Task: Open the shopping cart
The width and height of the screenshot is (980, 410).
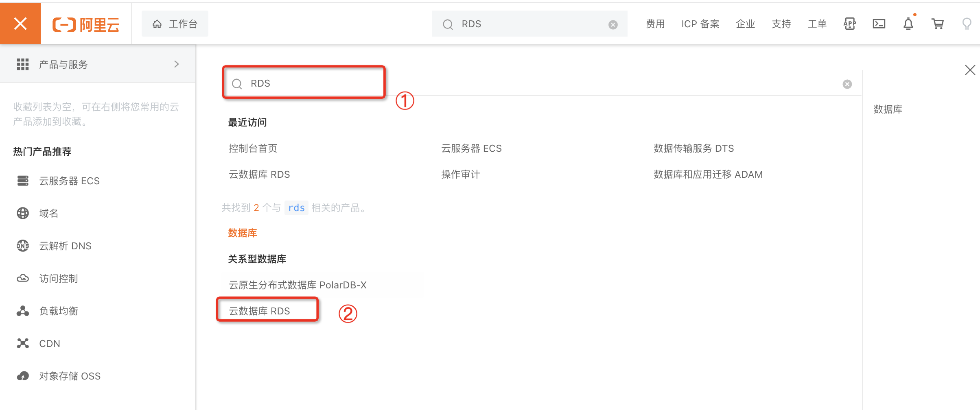Action: pyautogui.click(x=938, y=24)
